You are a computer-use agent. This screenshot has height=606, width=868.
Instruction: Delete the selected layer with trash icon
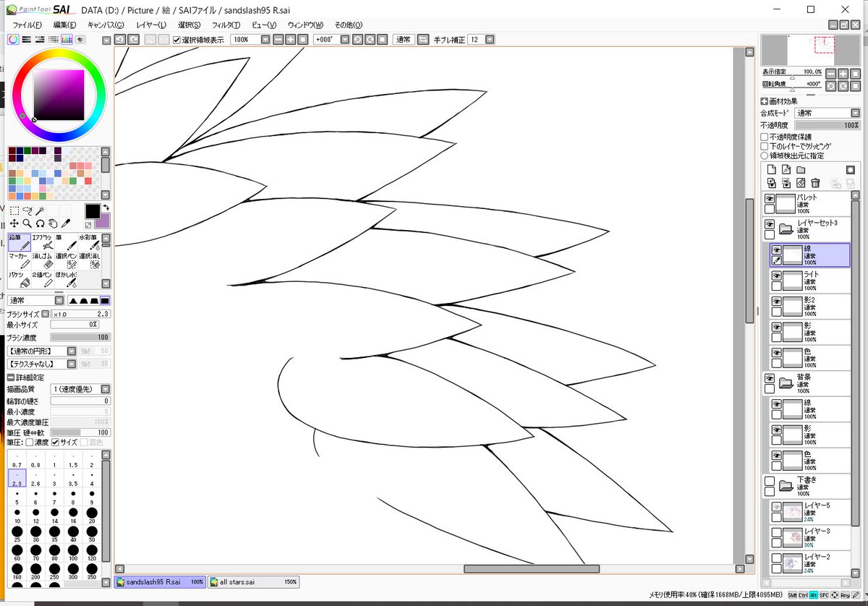(815, 183)
